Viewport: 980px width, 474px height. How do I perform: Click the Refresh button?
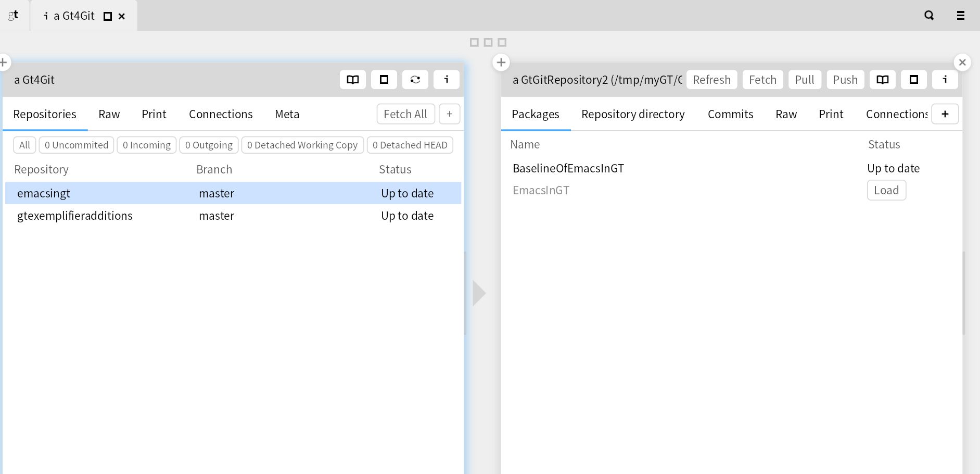coord(712,80)
